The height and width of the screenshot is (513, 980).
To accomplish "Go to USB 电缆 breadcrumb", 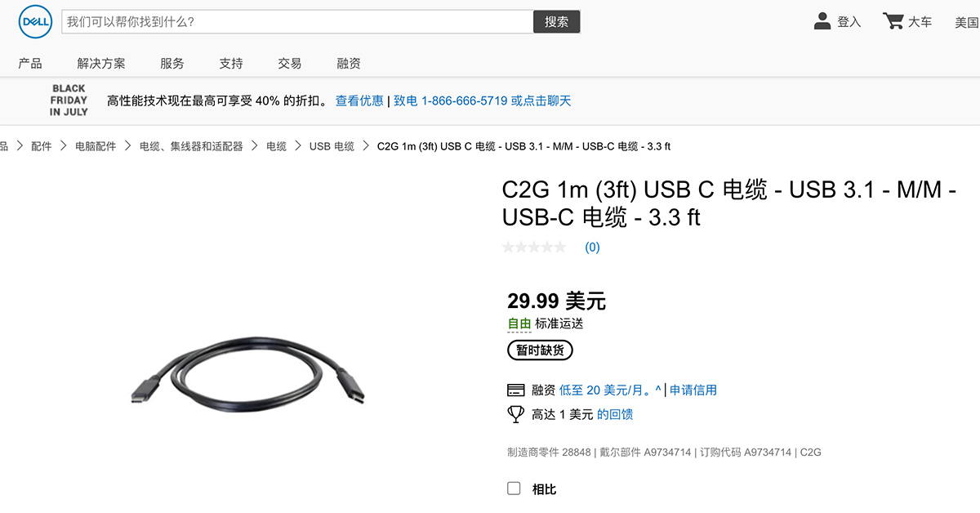I will [332, 146].
